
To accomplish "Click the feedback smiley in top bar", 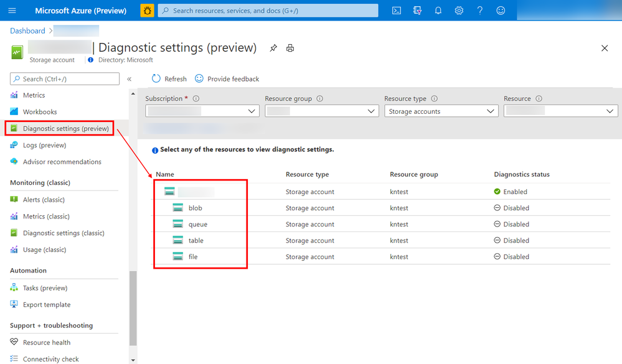I will (x=501, y=11).
